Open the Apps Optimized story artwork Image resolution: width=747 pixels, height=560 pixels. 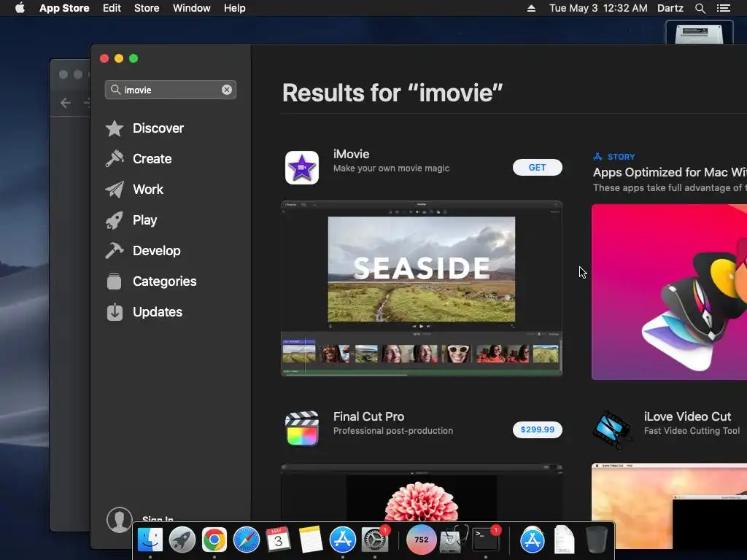670,292
